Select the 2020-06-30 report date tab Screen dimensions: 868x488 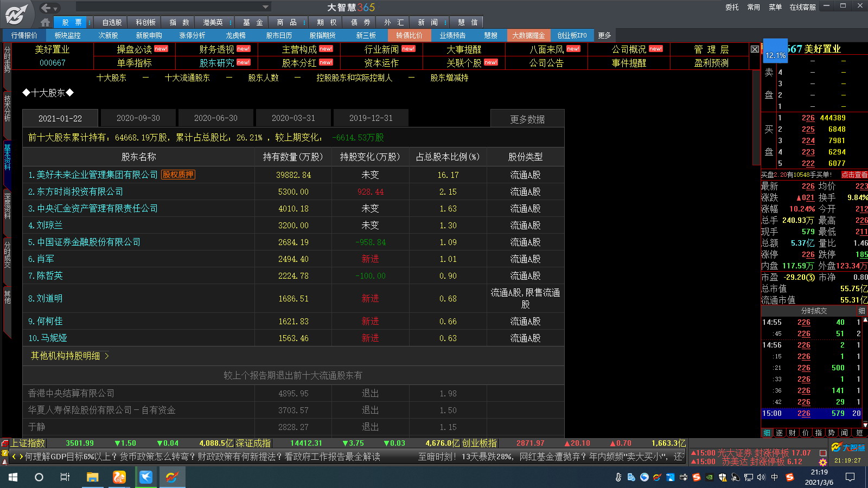[x=215, y=118]
